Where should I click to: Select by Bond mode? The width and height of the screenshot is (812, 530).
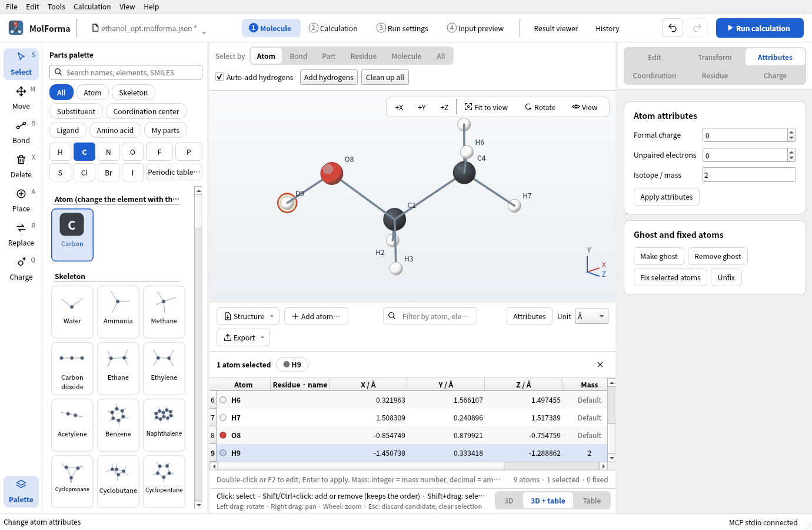tap(298, 56)
